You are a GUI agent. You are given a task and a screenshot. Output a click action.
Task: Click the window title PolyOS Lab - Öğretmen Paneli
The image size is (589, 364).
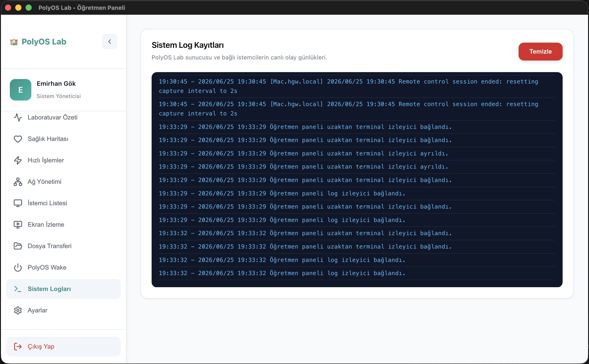82,8
